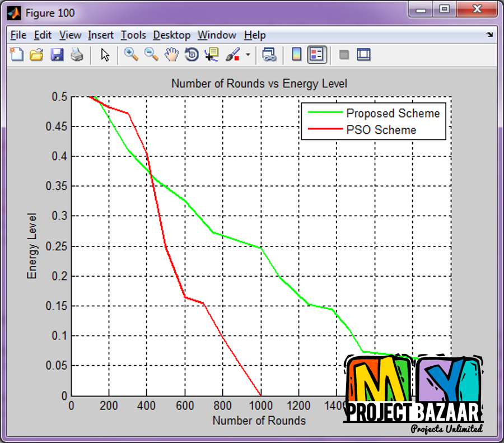The height and width of the screenshot is (443, 504).
Task: Save the figure with the floppy disk icon
Action: pos(57,55)
